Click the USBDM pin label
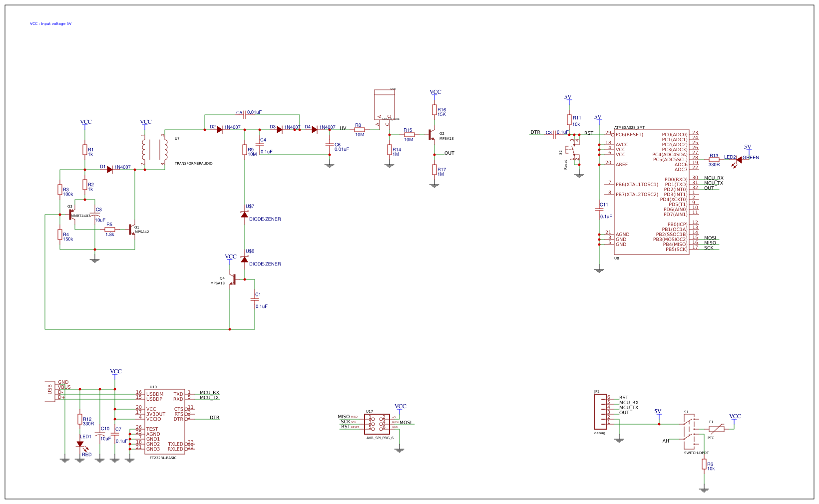 [x=155, y=394]
